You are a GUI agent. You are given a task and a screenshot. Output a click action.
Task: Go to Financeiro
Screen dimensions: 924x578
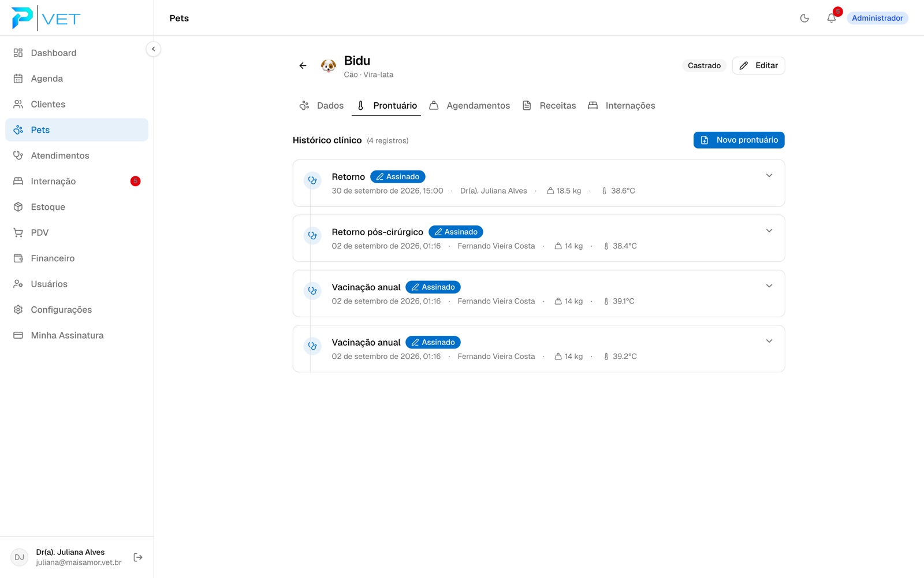tap(77, 258)
